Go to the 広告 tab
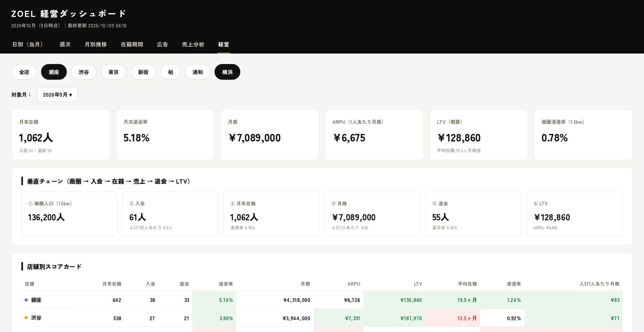The image size is (644, 332). pos(162,44)
